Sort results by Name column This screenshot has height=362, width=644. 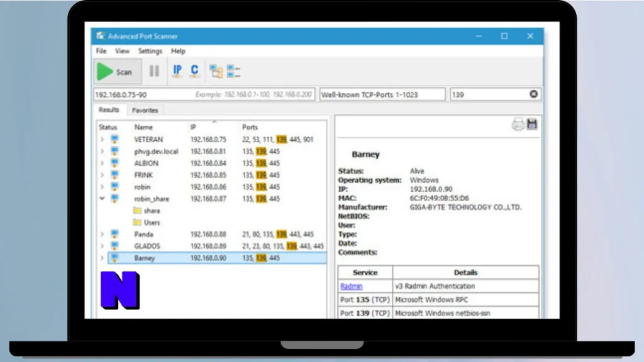click(x=143, y=127)
